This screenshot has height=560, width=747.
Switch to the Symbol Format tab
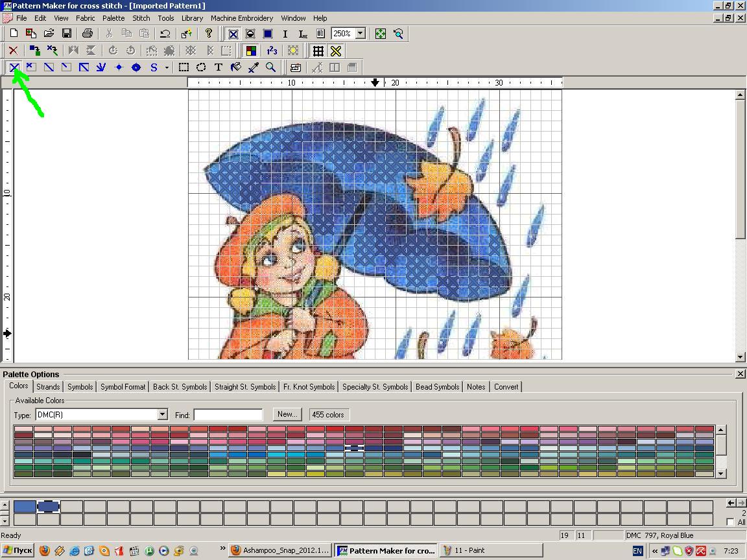pos(123,387)
